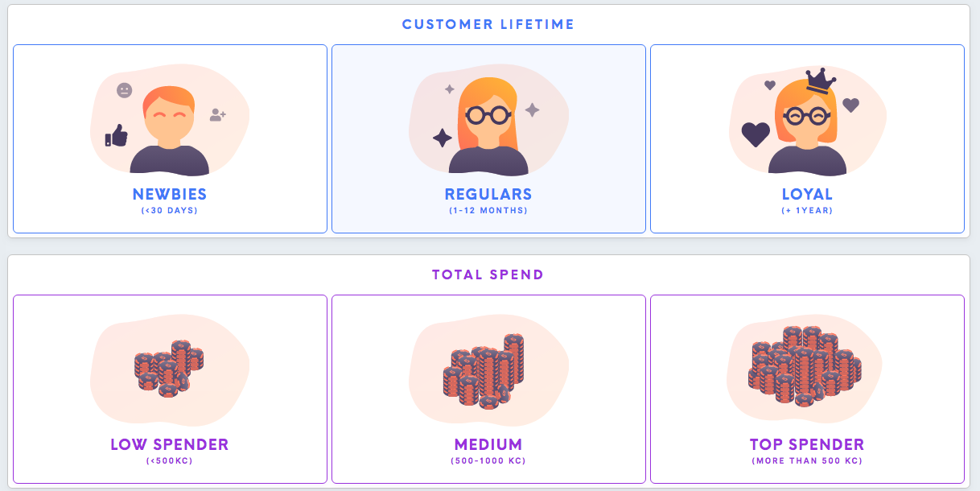Click the add-user icon near Newbies avatar
Image resolution: width=980 pixels, height=491 pixels.
coord(217,115)
